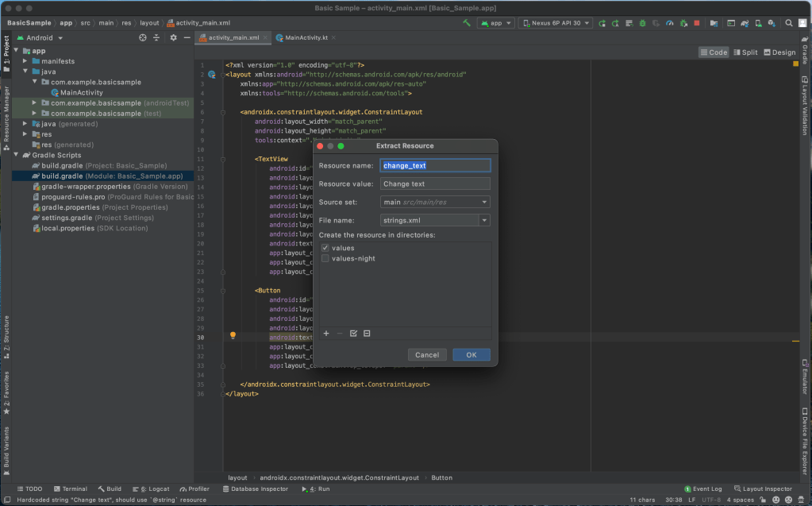Uncheck the values directory checkbox

pyautogui.click(x=325, y=248)
